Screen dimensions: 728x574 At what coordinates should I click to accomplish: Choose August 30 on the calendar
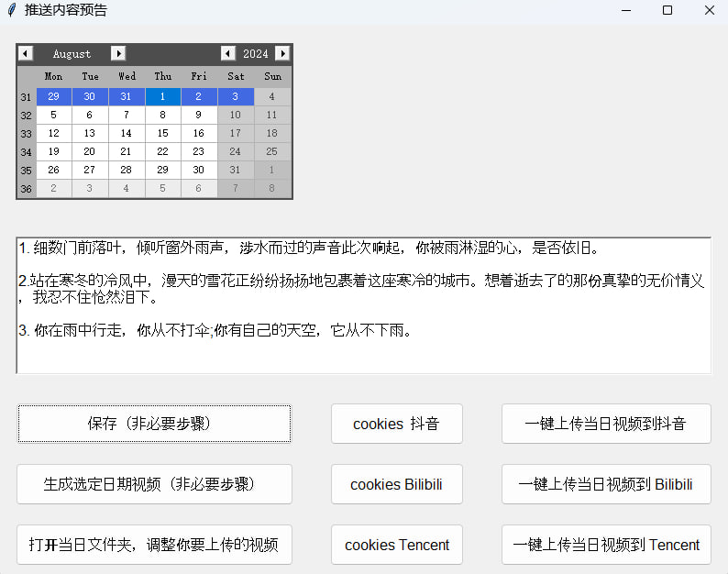[199, 170]
